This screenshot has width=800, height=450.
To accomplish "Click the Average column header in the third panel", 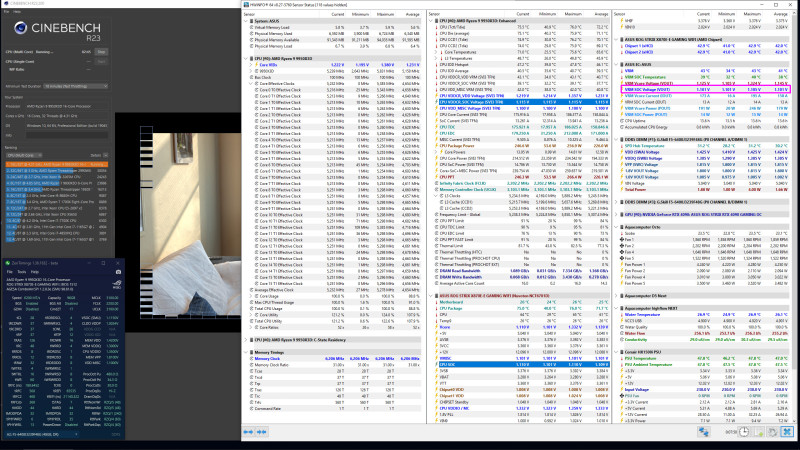I will tap(781, 14).
